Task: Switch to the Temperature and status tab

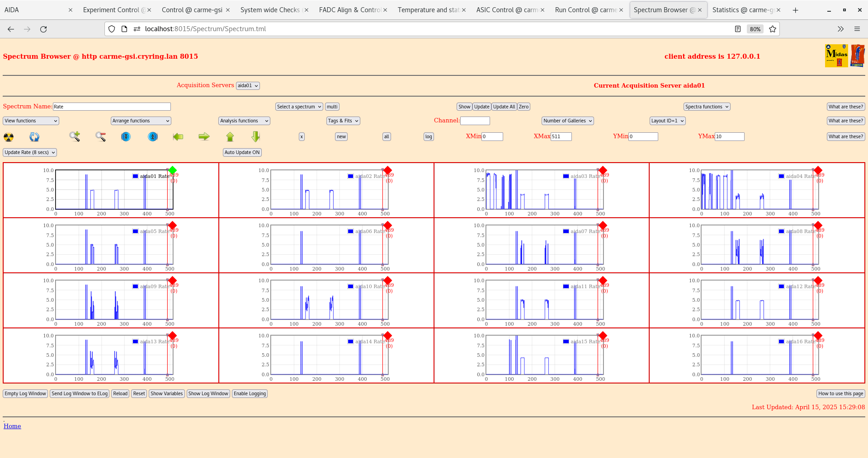Action: tap(428, 10)
